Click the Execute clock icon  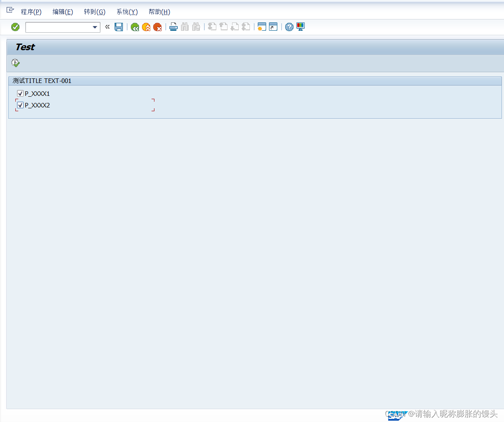[x=15, y=63]
